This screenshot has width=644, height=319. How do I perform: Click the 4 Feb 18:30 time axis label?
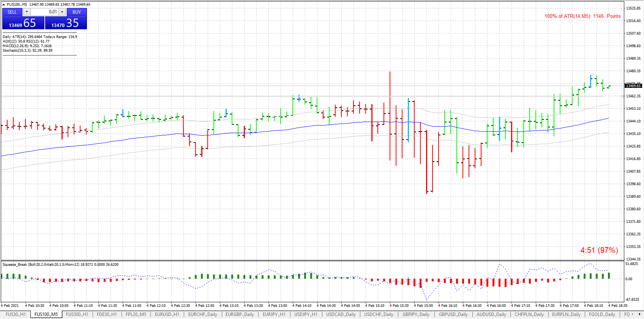point(618,305)
